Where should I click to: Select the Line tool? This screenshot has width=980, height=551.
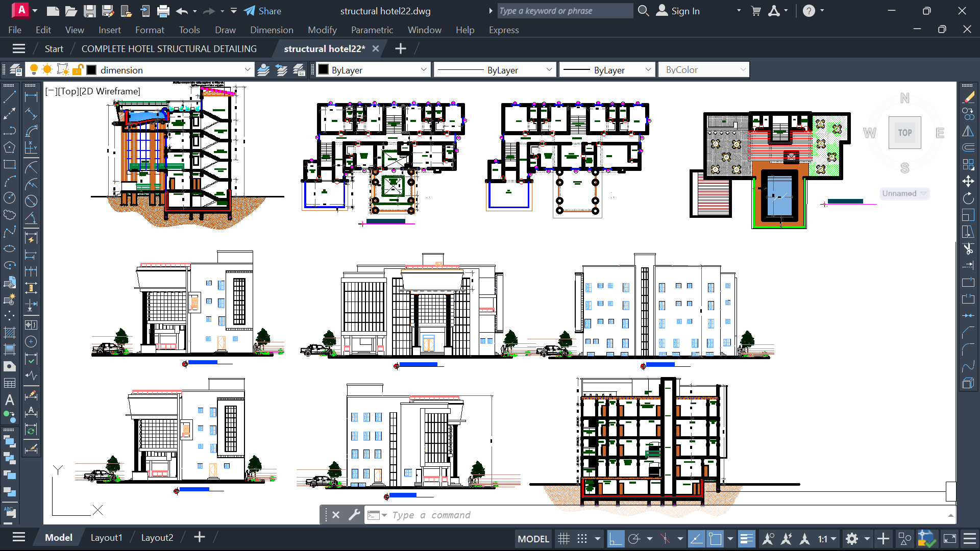tap(9, 97)
